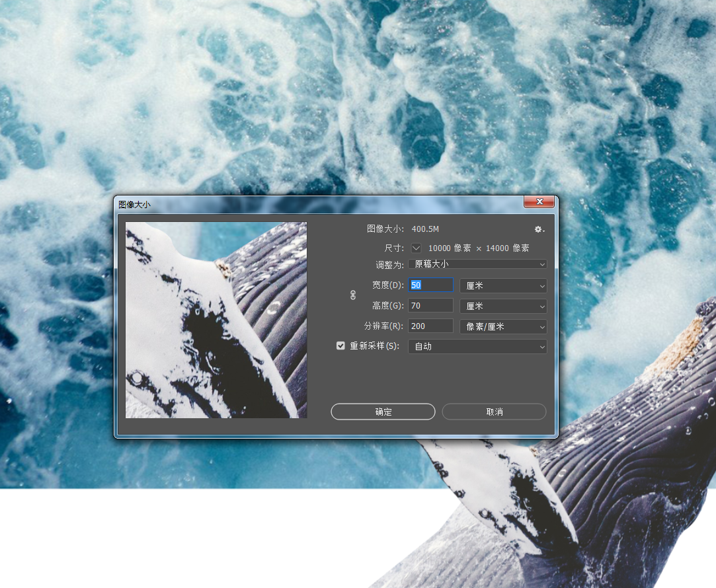Image resolution: width=716 pixels, height=588 pixels.
Task: Click the whale preview thumbnail in dialog
Action: [x=216, y=320]
